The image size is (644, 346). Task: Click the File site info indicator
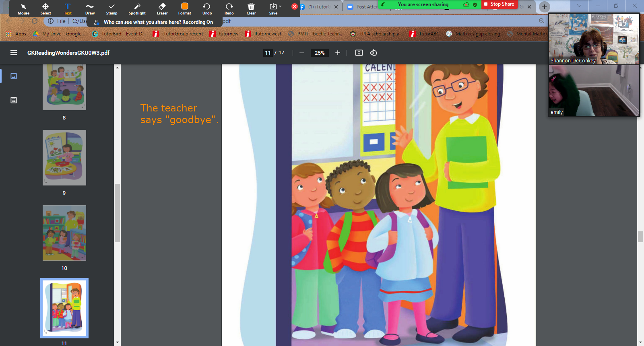(x=57, y=21)
